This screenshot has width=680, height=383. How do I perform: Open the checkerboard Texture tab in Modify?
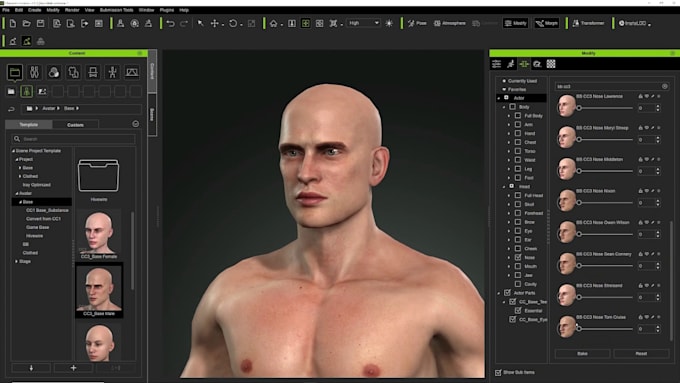point(551,64)
